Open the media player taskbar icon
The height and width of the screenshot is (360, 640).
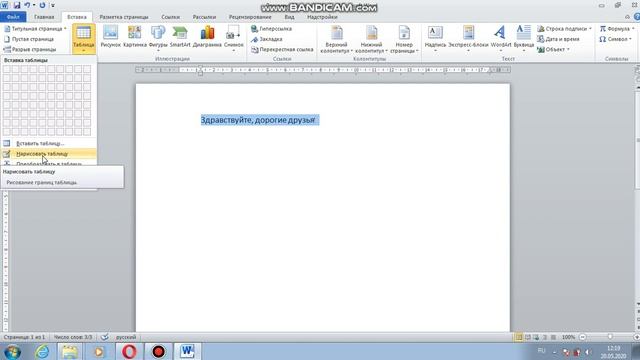coord(99,351)
